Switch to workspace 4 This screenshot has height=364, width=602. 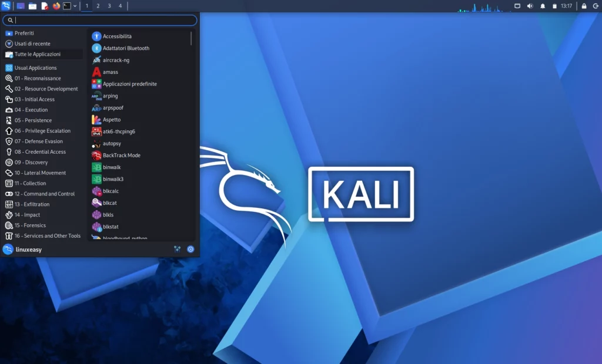click(x=120, y=6)
